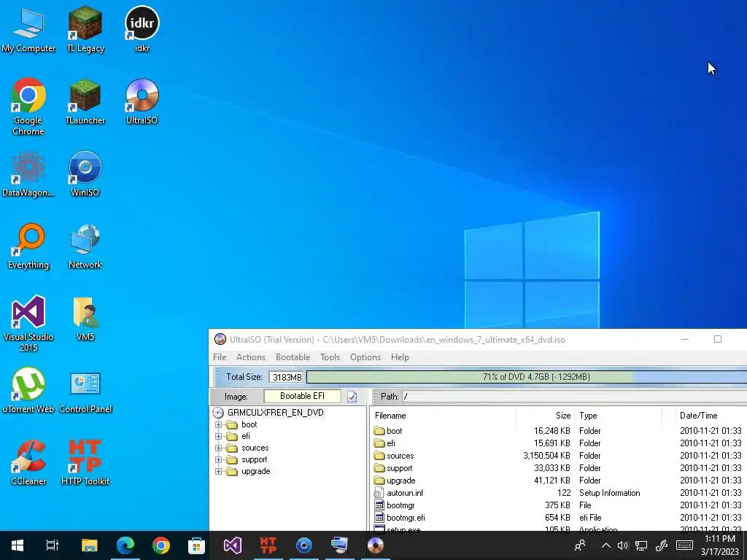Screen dimensions: 747x560
Task: Open Visual Studio from taskbar
Action: coord(233,545)
